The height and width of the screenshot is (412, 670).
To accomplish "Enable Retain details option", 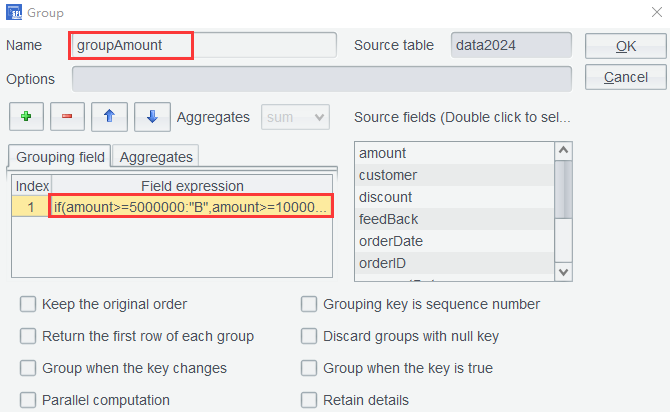I will [x=309, y=400].
